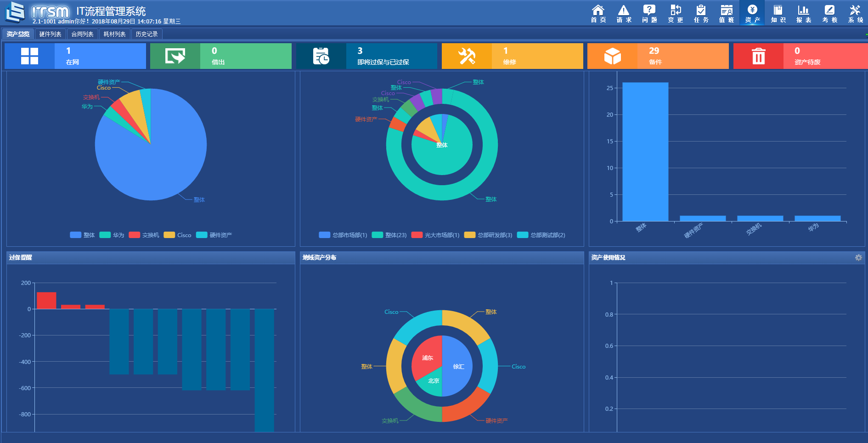Toggle the 总部研发部(3) legend entry
This screenshot has height=443, width=868.
click(488, 235)
